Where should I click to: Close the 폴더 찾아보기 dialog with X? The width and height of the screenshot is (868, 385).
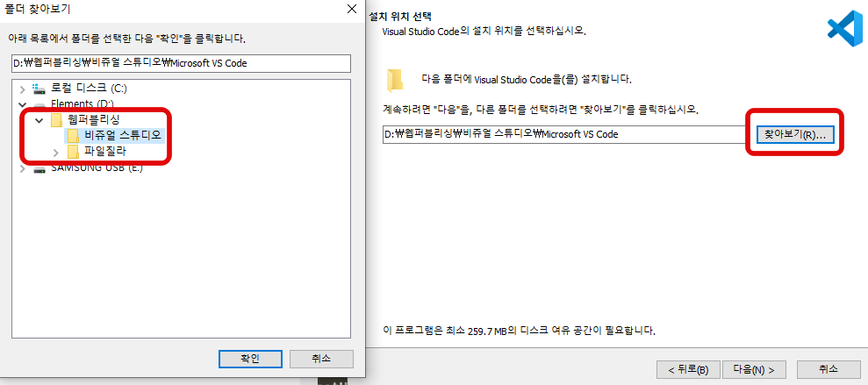(x=351, y=9)
